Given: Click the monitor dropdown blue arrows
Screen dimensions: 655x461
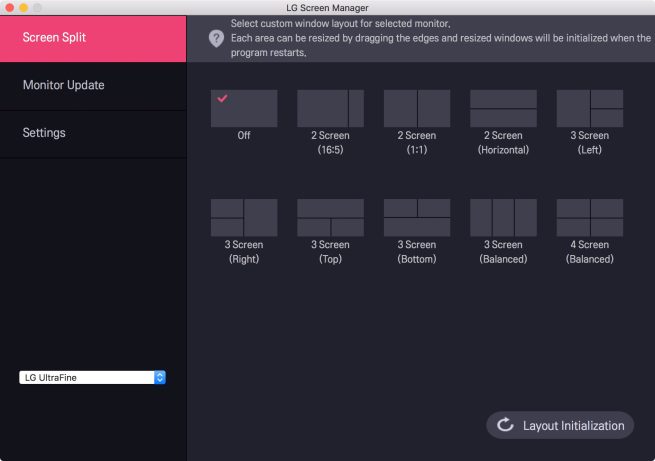Looking at the screenshot, I should [160, 378].
